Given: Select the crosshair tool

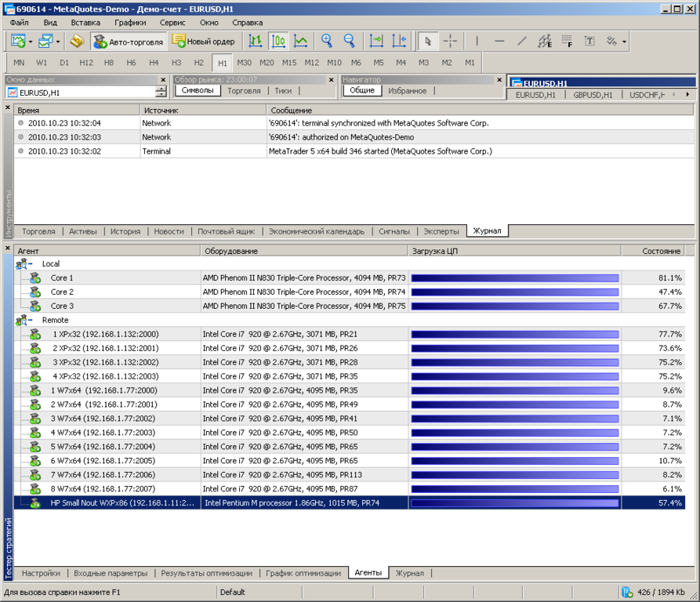Looking at the screenshot, I should 450,42.
